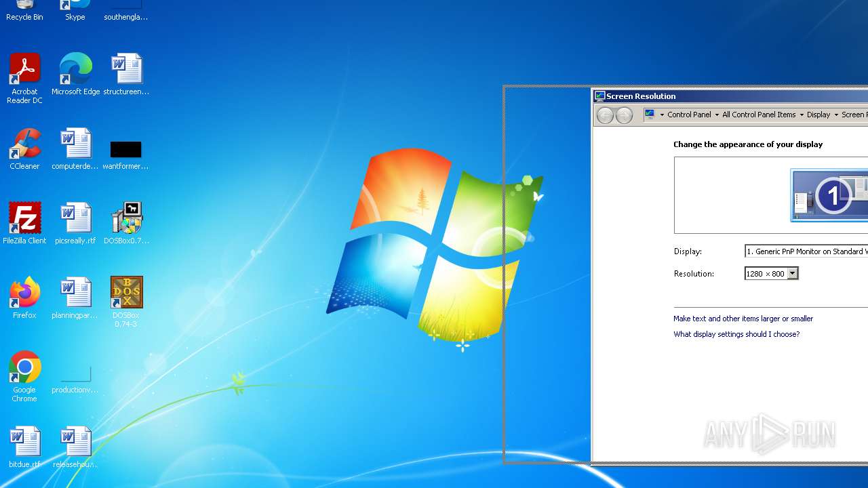The width and height of the screenshot is (868, 488).
Task: Open picsreally.rtf document
Action: [x=75, y=223]
